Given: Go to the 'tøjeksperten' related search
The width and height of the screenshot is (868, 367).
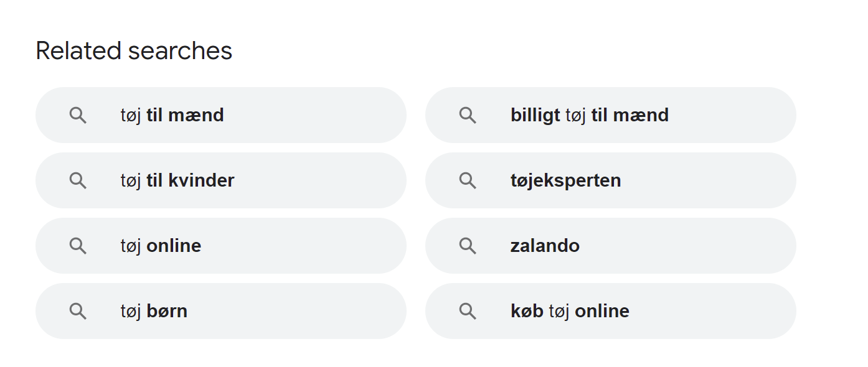Looking at the screenshot, I should coord(565,180).
